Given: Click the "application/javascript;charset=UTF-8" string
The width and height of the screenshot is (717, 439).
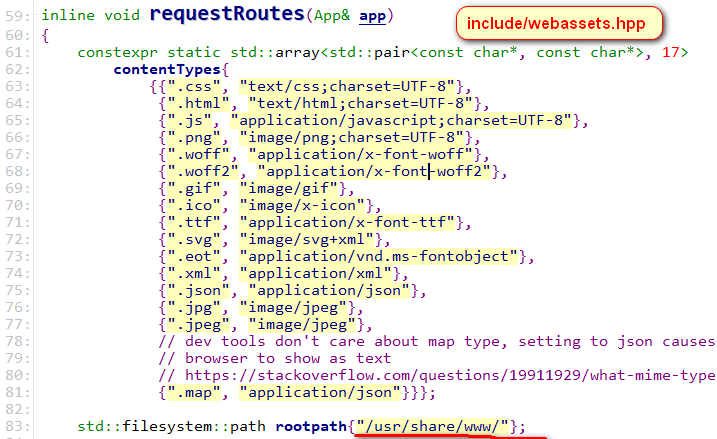Looking at the screenshot, I should coord(401,121).
